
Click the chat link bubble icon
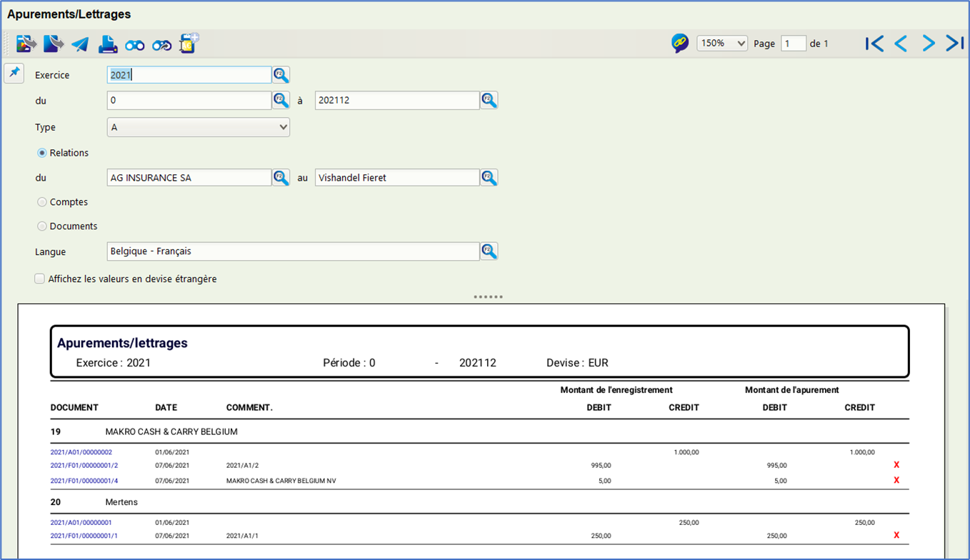pos(680,44)
